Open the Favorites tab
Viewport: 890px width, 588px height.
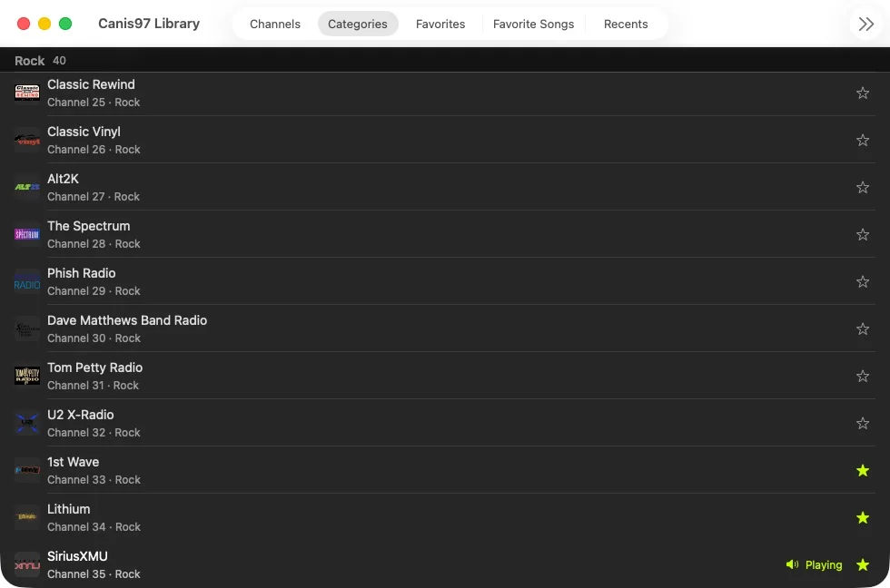coord(440,24)
